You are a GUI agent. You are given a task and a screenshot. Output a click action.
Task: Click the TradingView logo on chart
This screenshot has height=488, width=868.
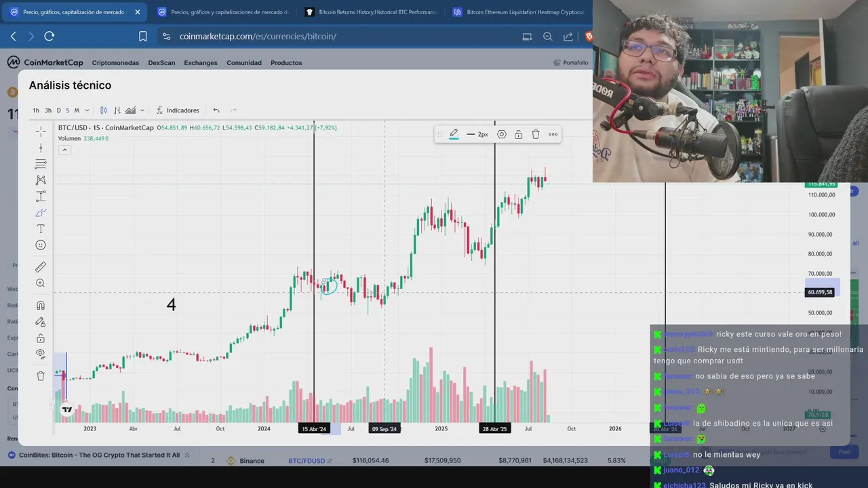click(x=66, y=409)
